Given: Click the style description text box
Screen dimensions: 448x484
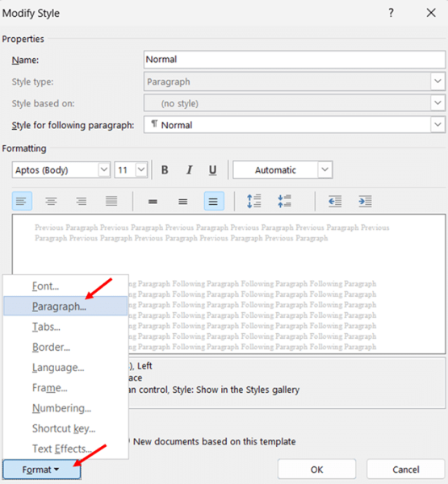Looking at the screenshot, I should 287,382.
